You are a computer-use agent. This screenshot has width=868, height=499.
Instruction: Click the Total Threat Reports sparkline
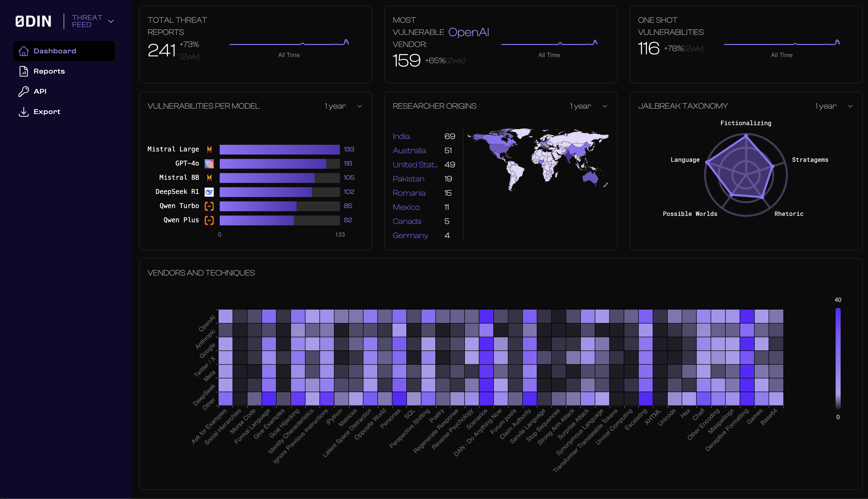(289, 42)
